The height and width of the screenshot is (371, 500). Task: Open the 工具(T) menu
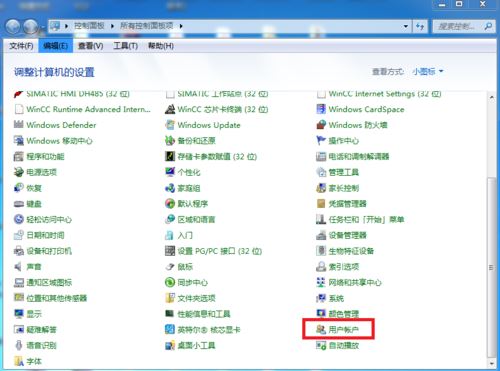point(125,46)
